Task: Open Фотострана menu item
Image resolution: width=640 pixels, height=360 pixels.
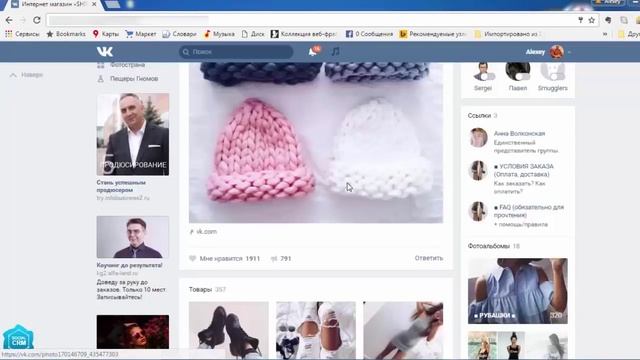Action: 127,65
